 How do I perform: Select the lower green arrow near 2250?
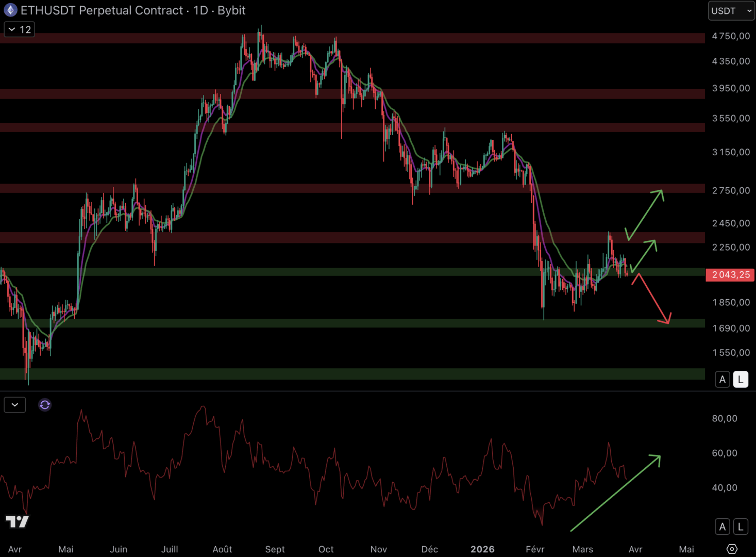644,256
